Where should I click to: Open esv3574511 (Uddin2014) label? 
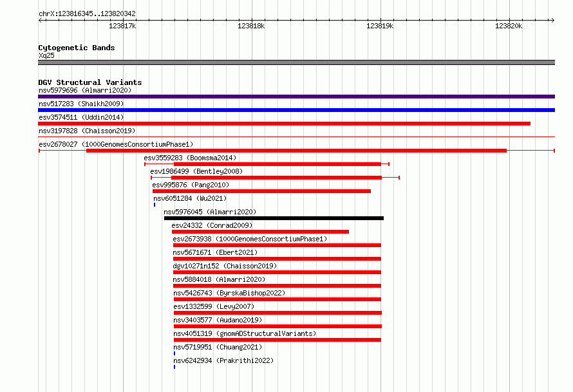tap(81, 117)
